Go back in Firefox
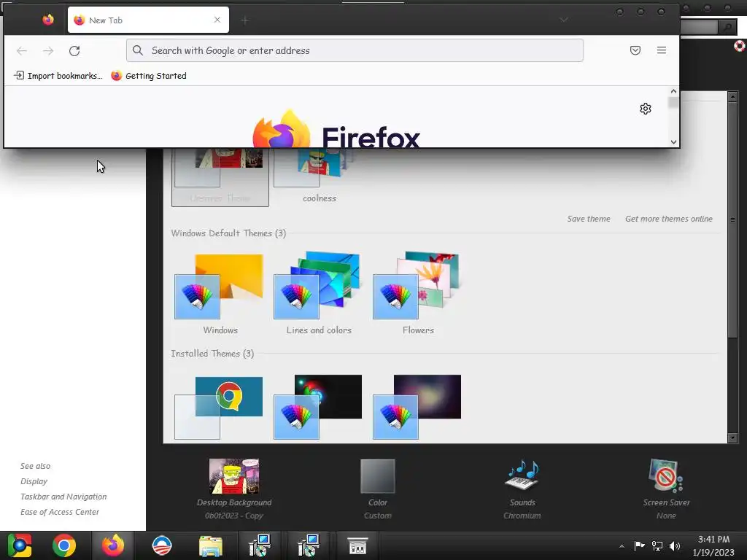Image resolution: width=747 pixels, height=560 pixels. (x=21, y=51)
